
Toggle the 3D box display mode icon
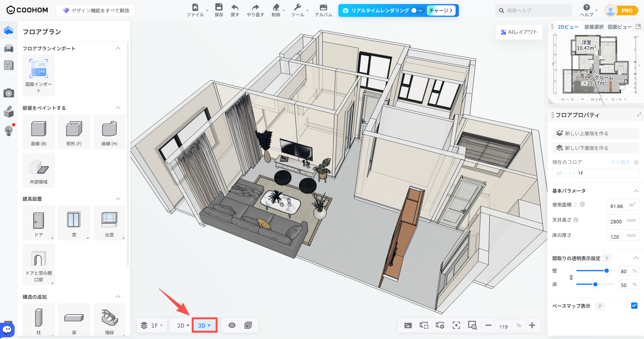coord(248,325)
